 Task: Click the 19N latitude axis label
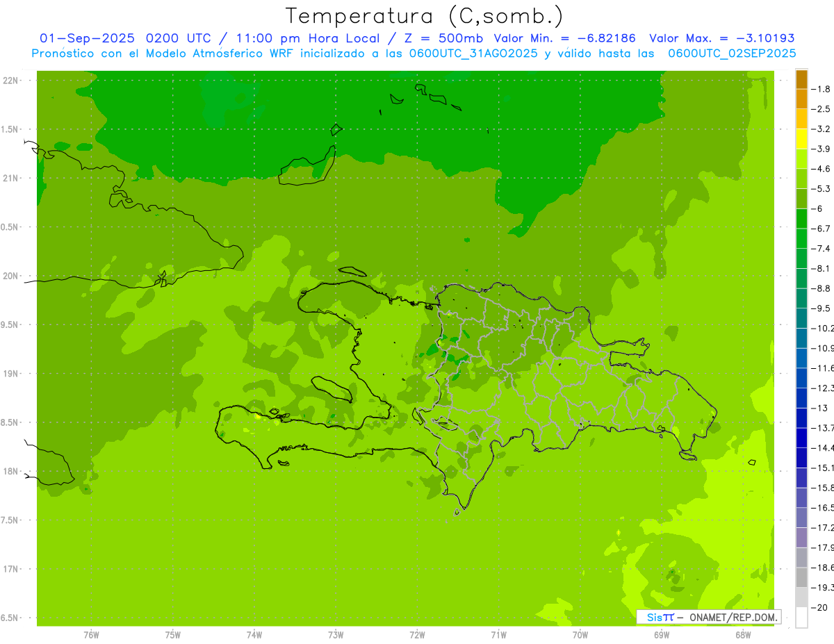[11, 374]
